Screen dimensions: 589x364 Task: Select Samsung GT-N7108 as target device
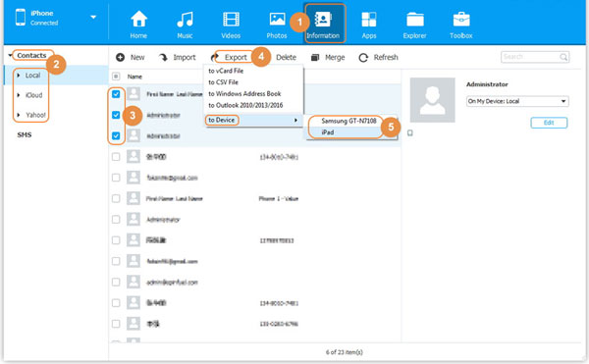coord(348,121)
